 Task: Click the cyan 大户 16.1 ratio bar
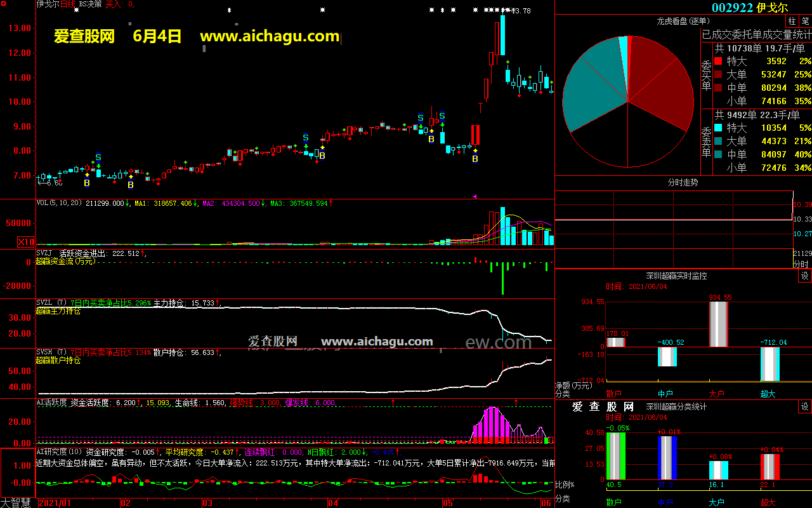pyautogui.click(x=718, y=470)
